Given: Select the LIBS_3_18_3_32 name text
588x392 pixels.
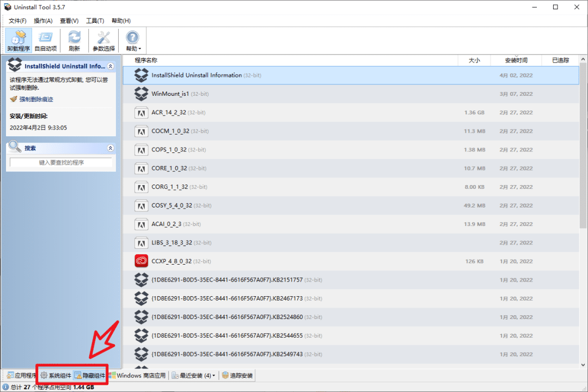Looking at the screenshot, I should click(x=171, y=243).
